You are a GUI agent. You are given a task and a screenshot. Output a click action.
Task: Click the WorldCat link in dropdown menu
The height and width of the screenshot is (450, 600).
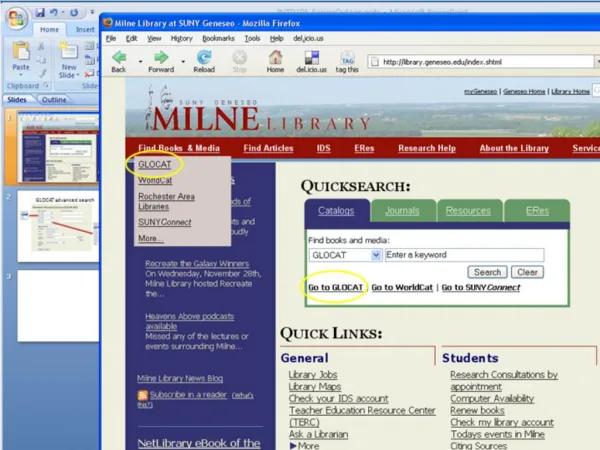click(155, 180)
